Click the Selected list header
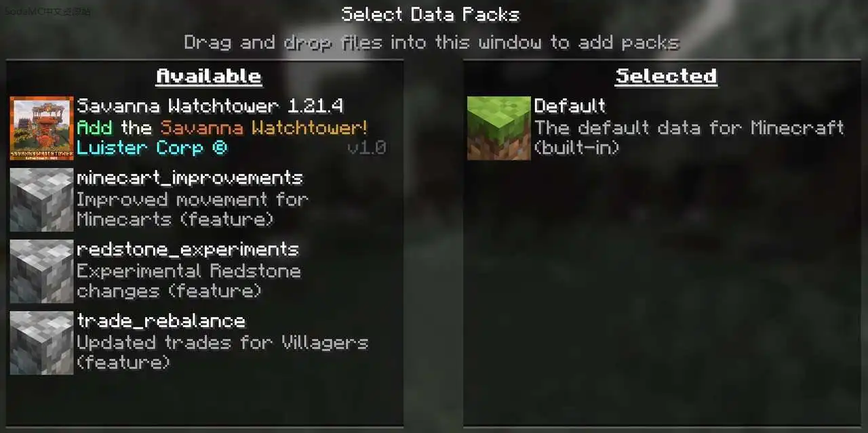Screen dimensions: 868x433 click(666, 76)
